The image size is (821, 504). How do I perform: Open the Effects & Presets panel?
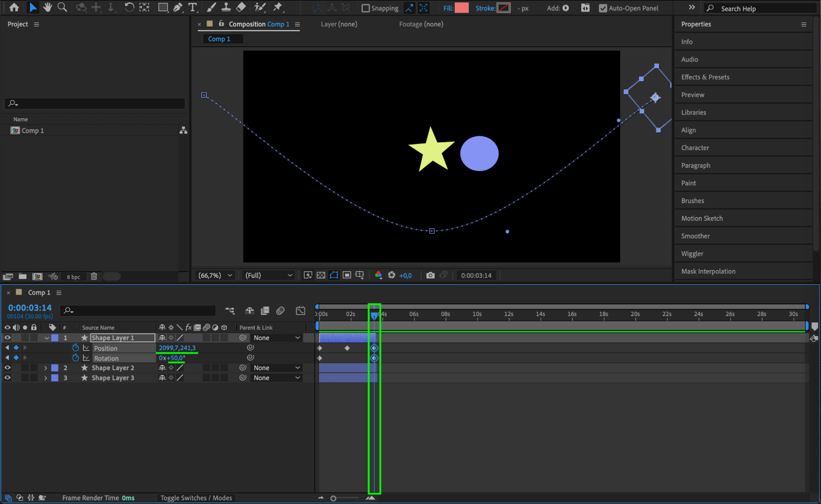pos(705,77)
